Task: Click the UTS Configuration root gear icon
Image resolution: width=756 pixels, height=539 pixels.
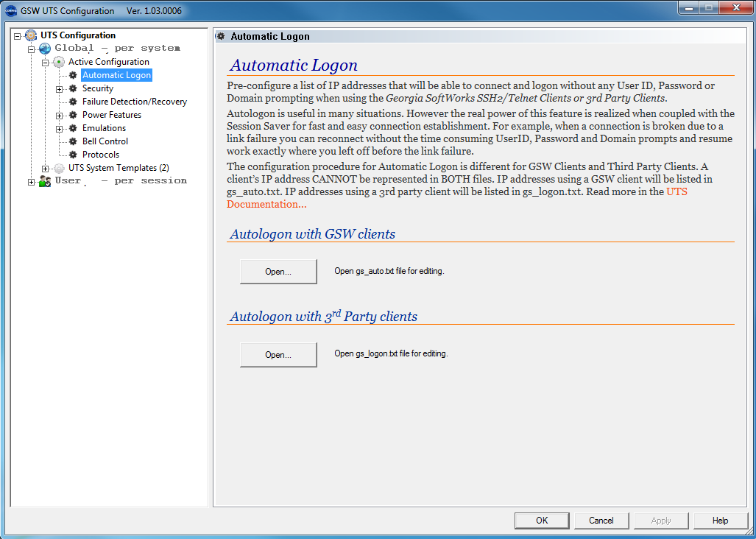Action: click(x=31, y=35)
